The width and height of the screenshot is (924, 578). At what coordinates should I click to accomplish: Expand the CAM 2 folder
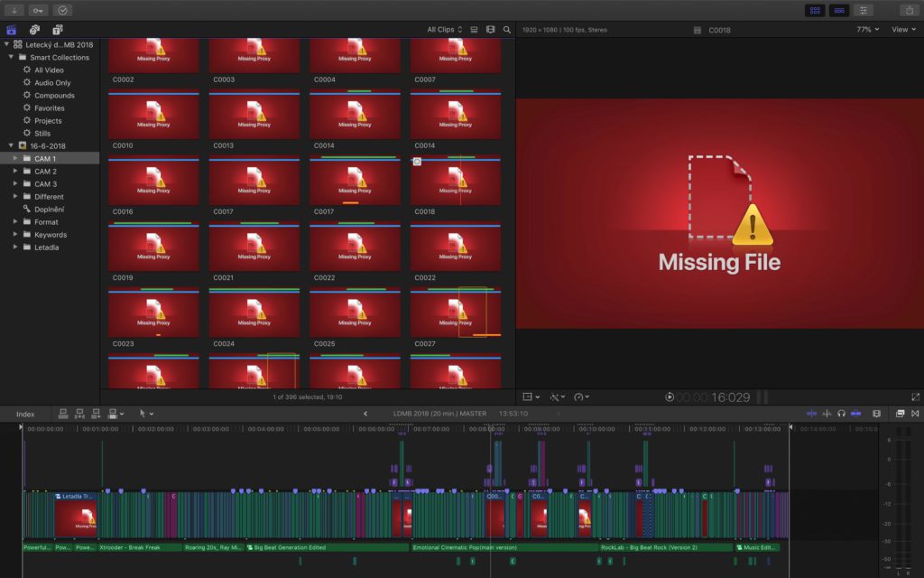pyautogui.click(x=15, y=172)
